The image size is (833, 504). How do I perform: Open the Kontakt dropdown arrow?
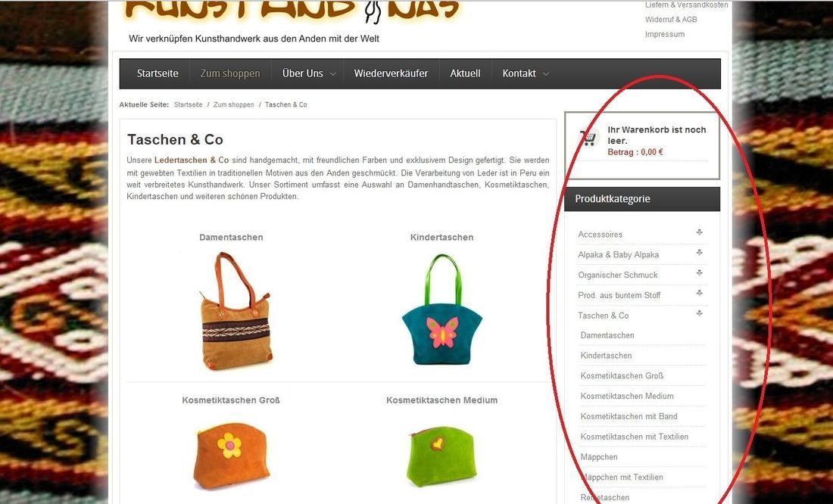545,74
